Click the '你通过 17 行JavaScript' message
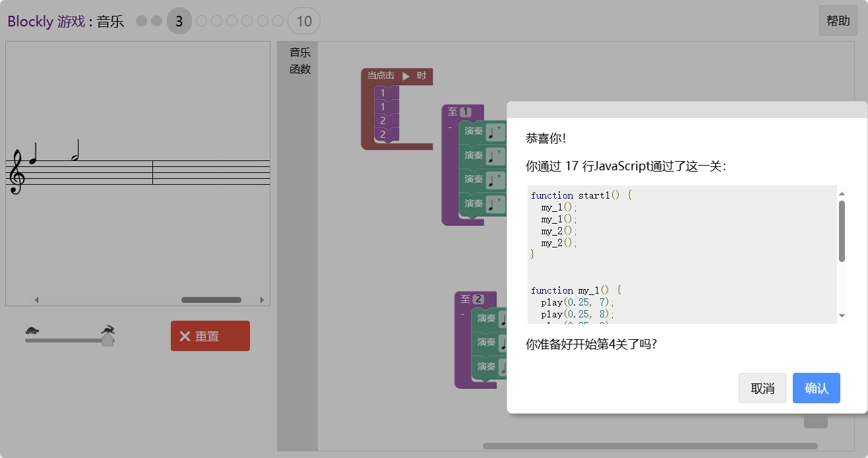Screen dimensions: 868x458 [625, 166]
